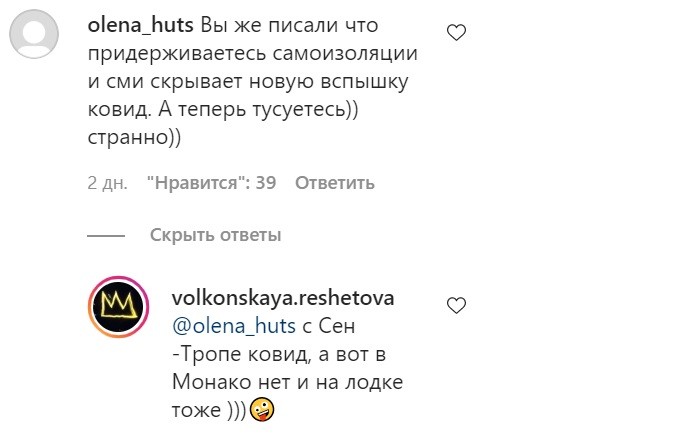
Task: Open the volkonskaya.reshetova profile username
Action: point(283,298)
